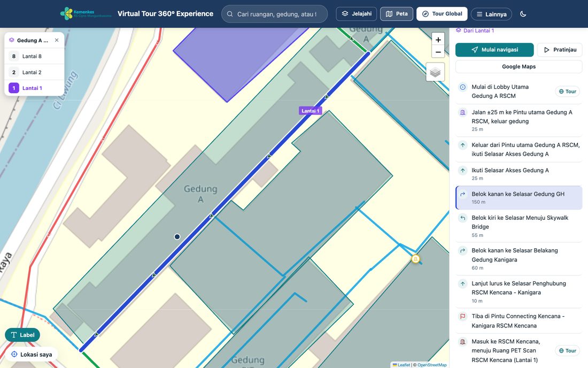Switch to Peta view
This screenshot has height=368, width=588.
pos(397,14)
